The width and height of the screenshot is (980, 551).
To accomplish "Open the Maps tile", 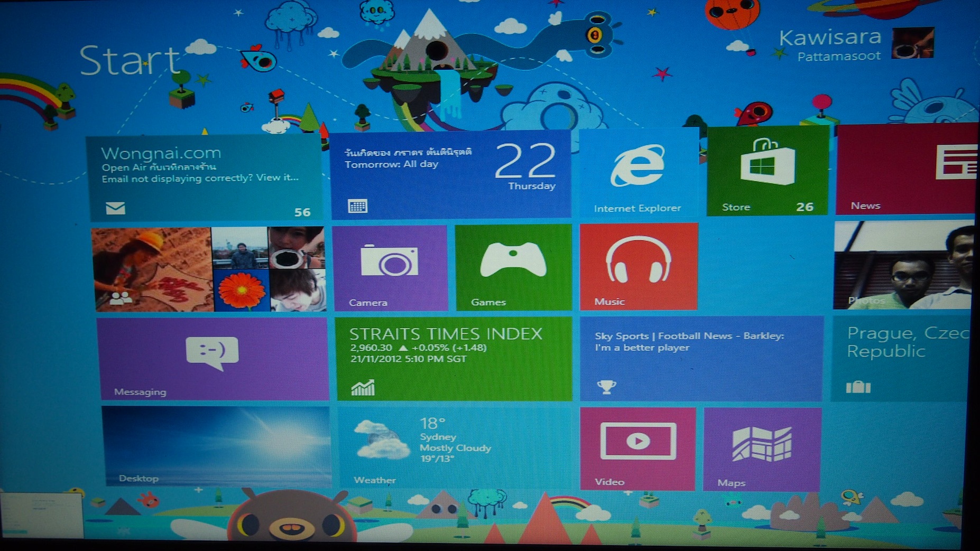I will click(762, 449).
